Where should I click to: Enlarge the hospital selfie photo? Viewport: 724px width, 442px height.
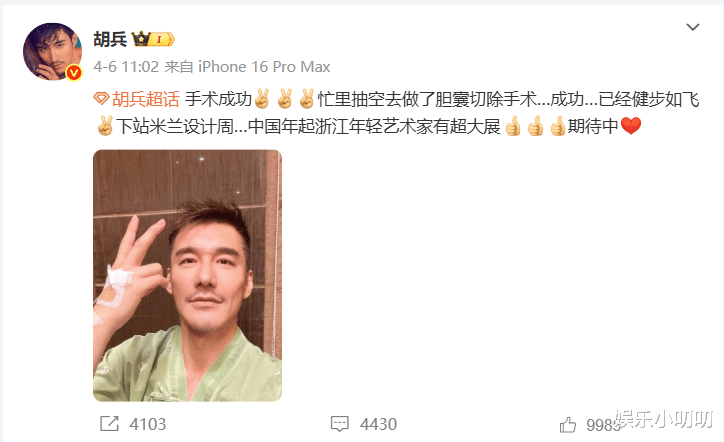click(x=187, y=275)
